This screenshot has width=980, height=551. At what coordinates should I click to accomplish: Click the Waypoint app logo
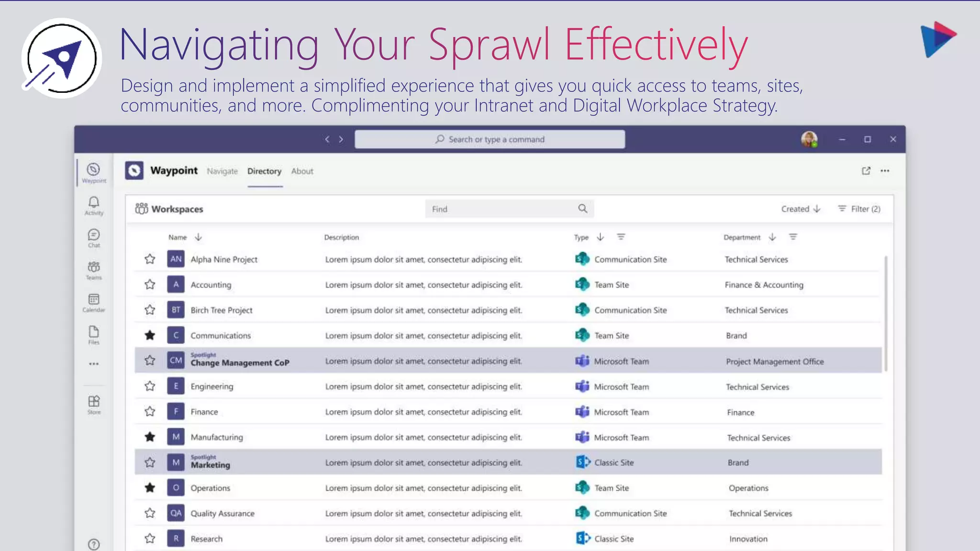[x=134, y=170]
